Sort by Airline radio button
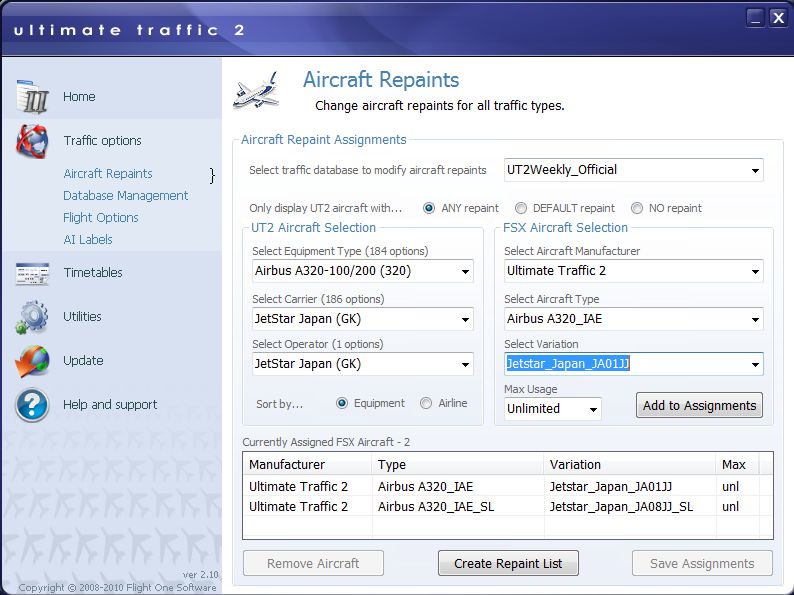The width and height of the screenshot is (794, 595). tap(426, 403)
